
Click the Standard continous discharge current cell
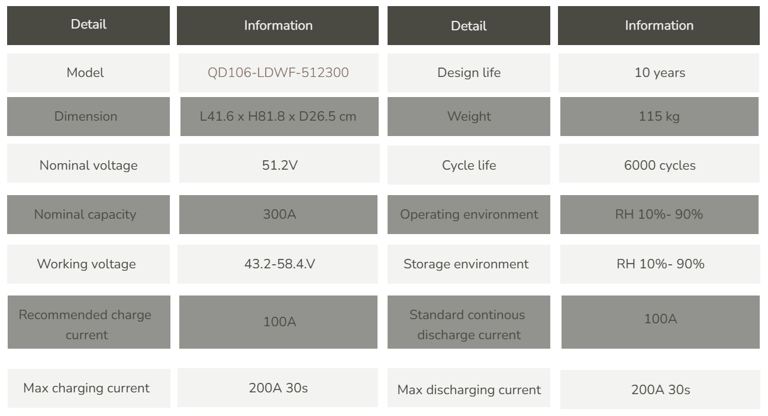coord(469,322)
